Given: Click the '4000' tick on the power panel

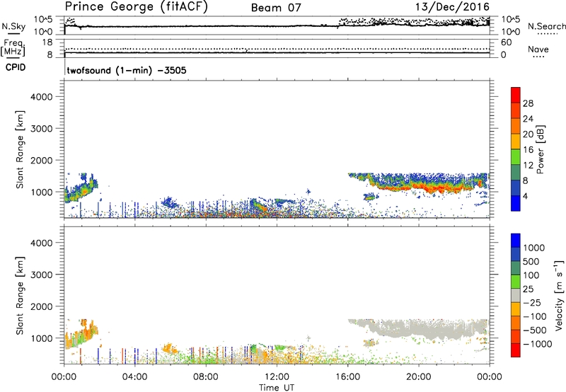Looking at the screenshot, I should pyautogui.click(x=42, y=97).
